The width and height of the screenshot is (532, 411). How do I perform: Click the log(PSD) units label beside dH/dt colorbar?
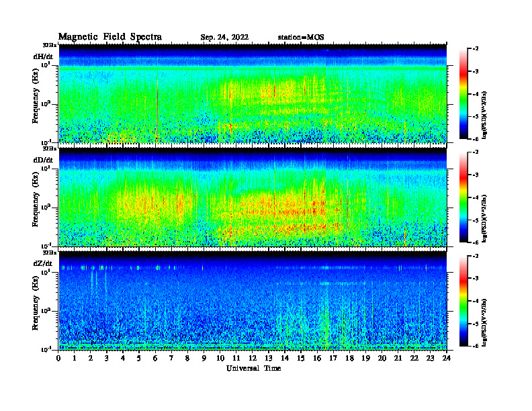click(484, 115)
